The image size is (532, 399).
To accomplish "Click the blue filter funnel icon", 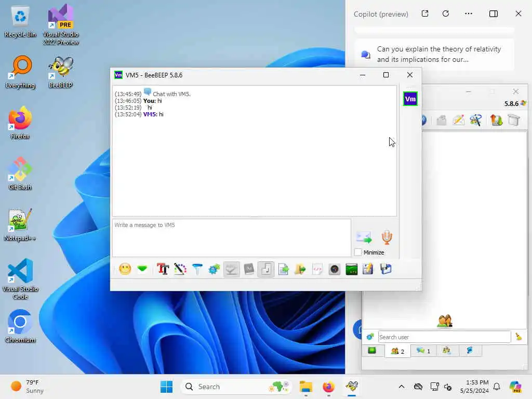I will (197, 270).
